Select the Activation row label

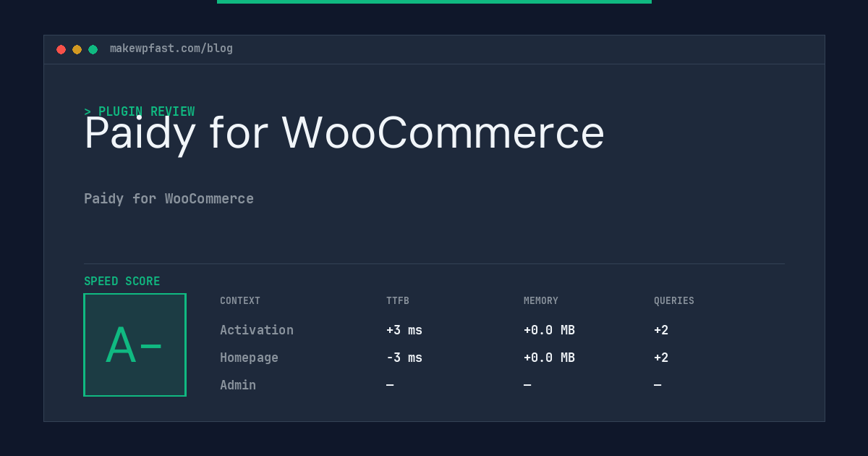click(x=257, y=330)
